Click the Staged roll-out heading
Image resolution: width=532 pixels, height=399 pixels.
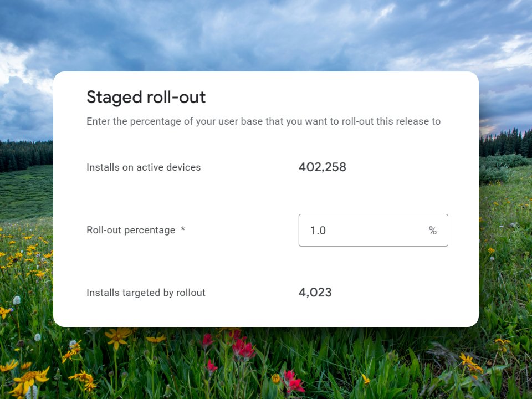146,98
